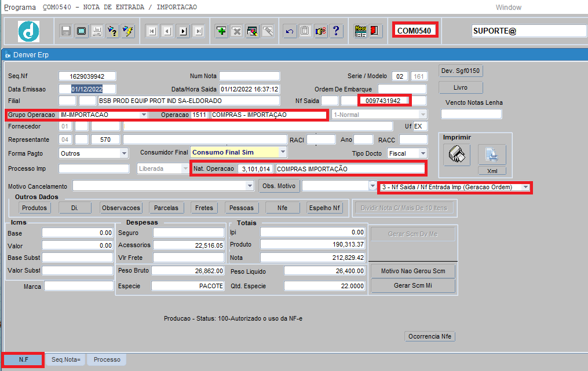Click the blue undo arrow icon

pos(290,31)
